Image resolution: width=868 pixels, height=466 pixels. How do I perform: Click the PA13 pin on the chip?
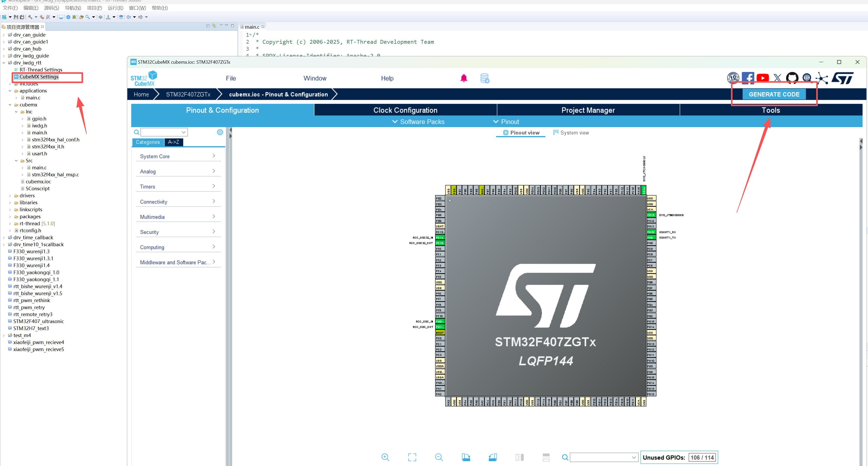(x=651, y=215)
